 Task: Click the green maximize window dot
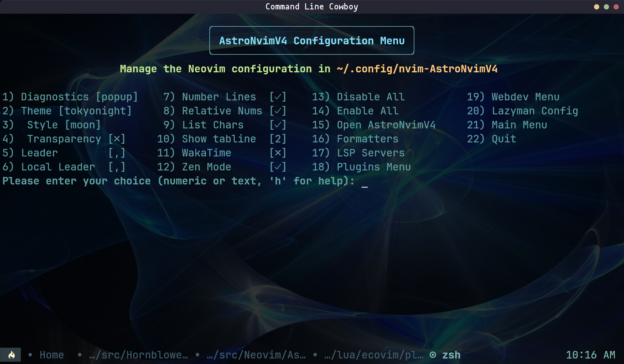tap(606, 7)
